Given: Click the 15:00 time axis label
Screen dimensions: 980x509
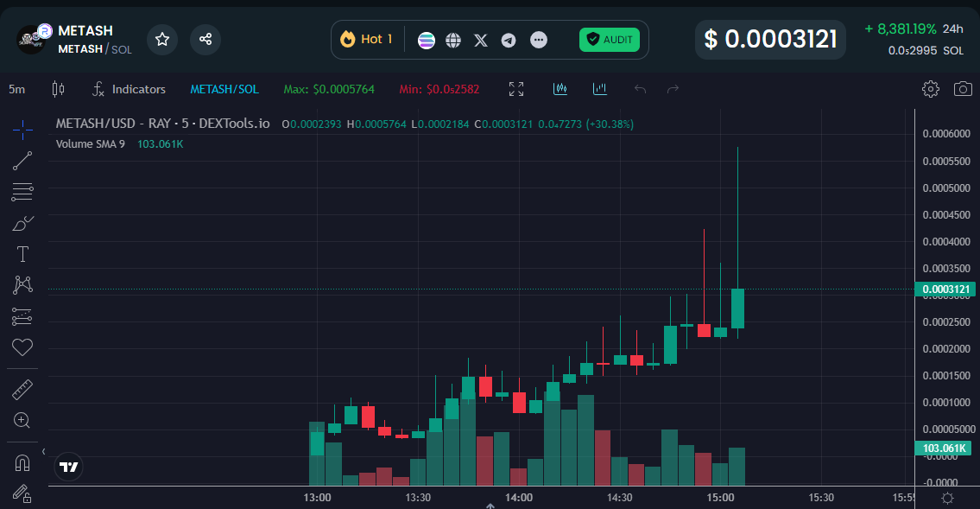Looking at the screenshot, I should click(720, 498).
